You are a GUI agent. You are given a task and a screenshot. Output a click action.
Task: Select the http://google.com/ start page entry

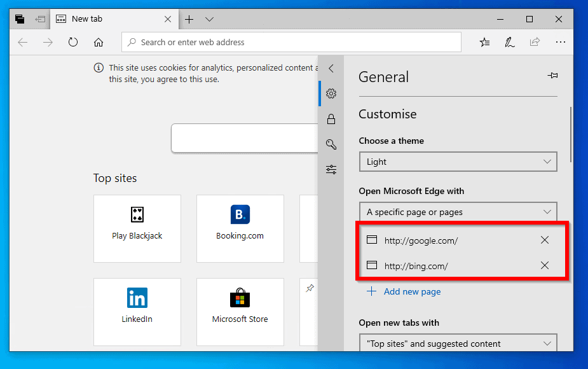pyautogui.click(x=421, y=240)
